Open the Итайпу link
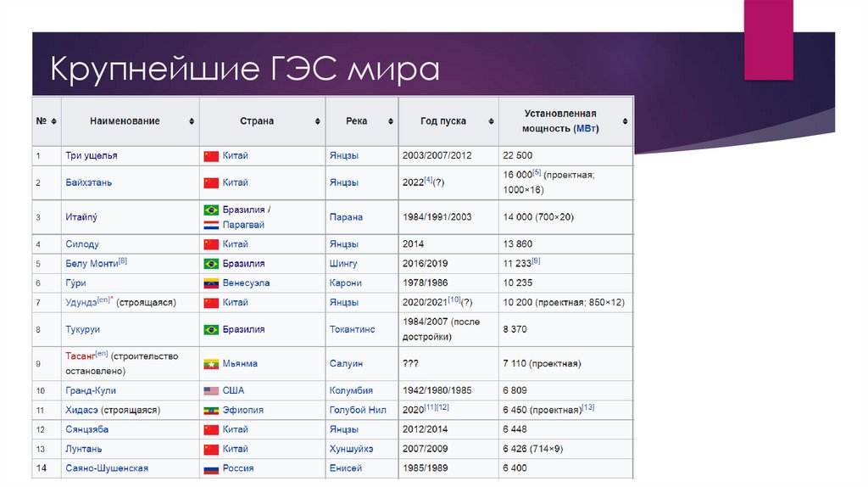Viewport: 868px width, 487px height. coord(81,216)
